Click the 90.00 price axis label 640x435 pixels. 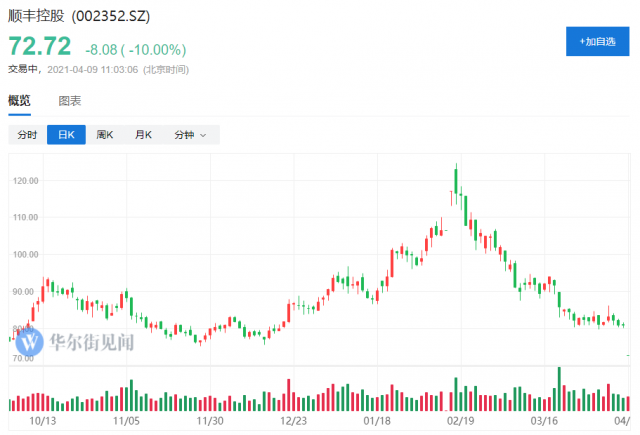tap(23, 292)
